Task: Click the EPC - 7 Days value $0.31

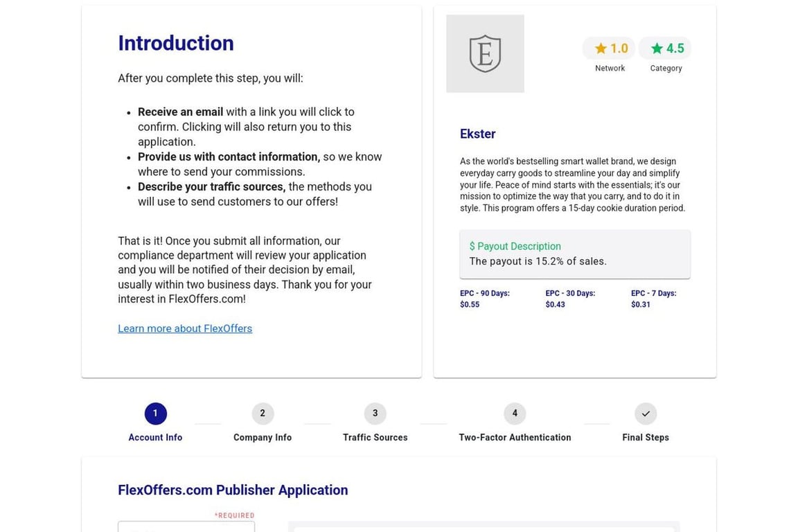Action: (641, 304)
